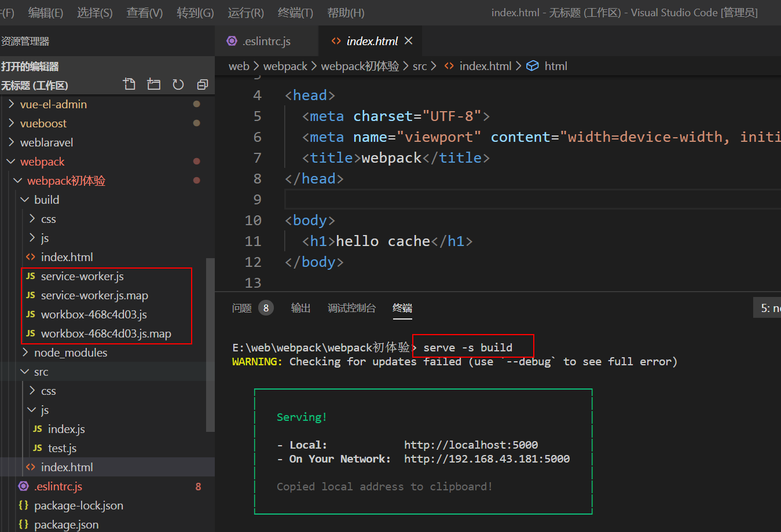Expand the vue-el-admin folder

(53, 104)
